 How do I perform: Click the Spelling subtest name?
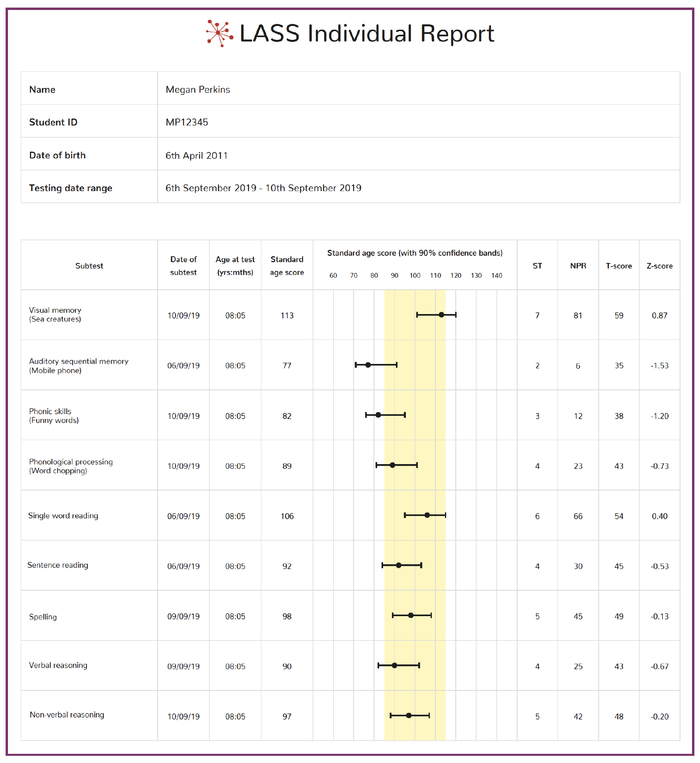coord(43,617)
